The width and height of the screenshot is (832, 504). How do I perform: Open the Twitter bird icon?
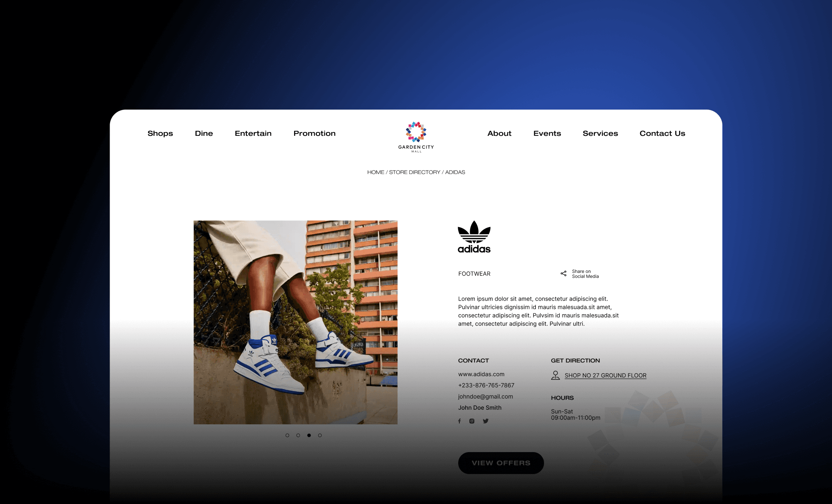pyautogui.click(x=486, y=421)
